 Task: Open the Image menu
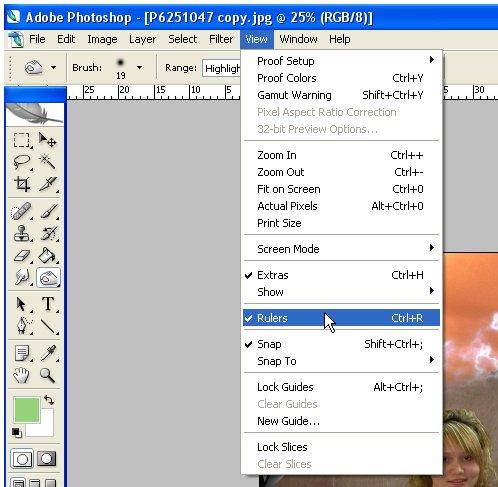(102, 39)
